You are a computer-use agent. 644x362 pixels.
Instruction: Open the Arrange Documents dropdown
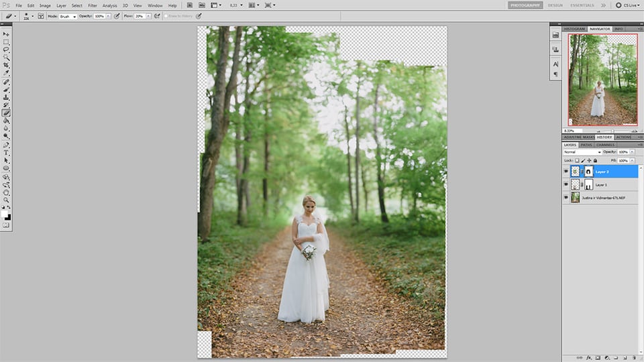point(253,5)
